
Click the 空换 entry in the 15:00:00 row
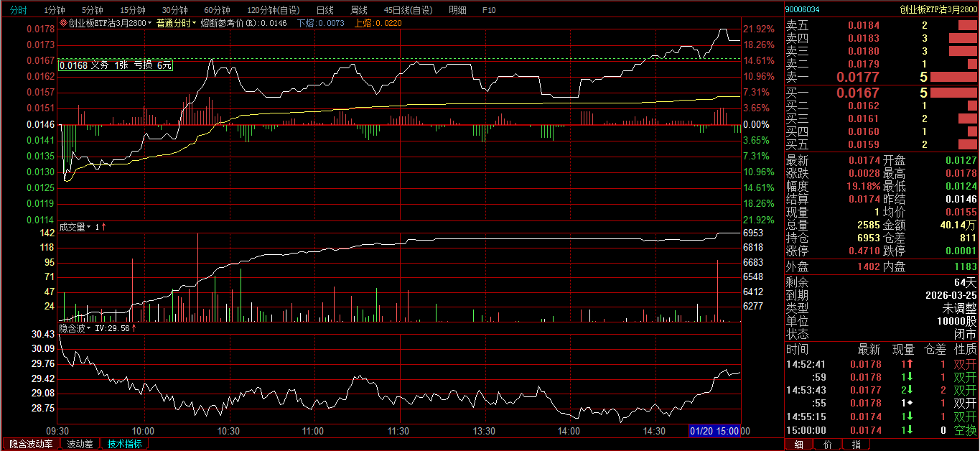tap(966, 430)
